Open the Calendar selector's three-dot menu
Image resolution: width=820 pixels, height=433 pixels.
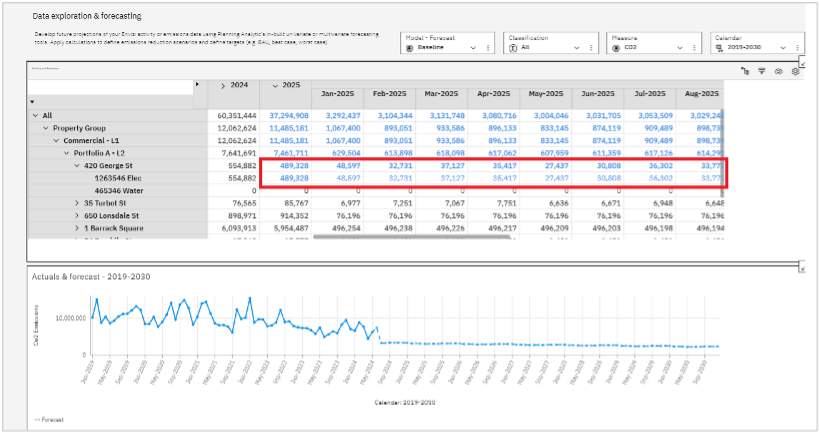pyautogui.click(x=797, y=47)
